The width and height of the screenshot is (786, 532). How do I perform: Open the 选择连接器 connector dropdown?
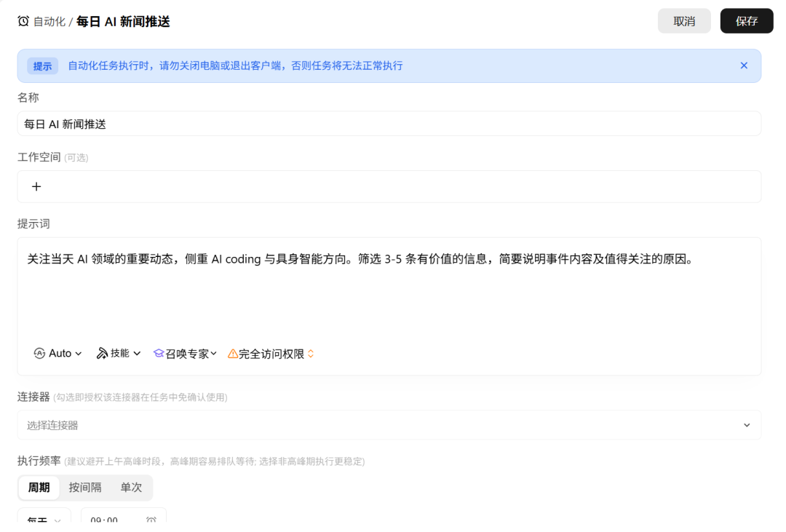tap(389, 425)
